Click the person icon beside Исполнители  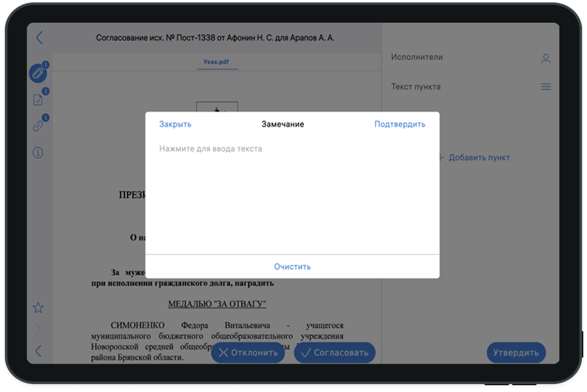point(545,59)
